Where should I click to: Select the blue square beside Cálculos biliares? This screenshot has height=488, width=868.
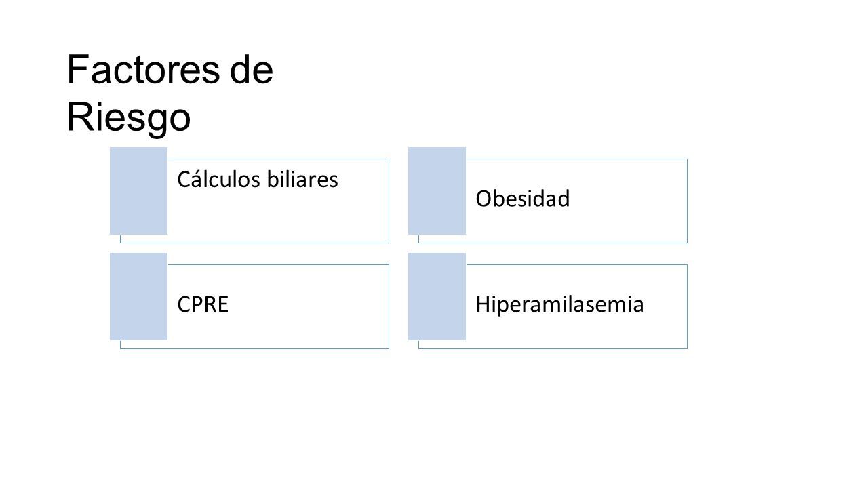[138, 190]
